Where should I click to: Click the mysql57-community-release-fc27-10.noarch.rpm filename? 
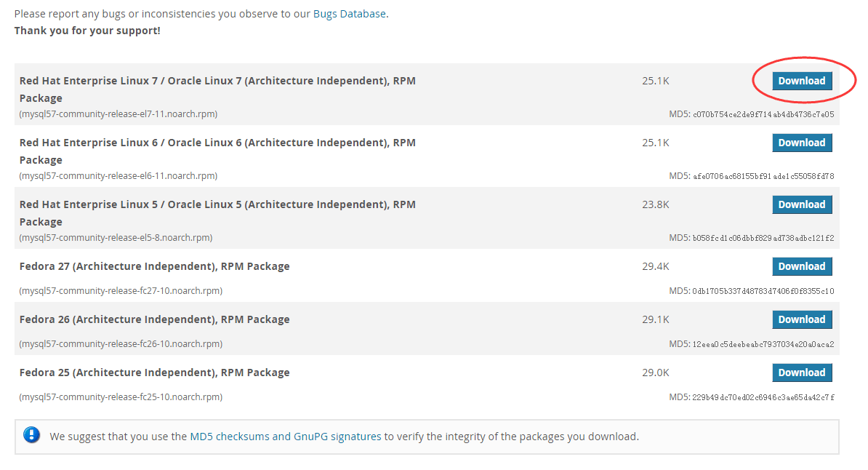121,291
